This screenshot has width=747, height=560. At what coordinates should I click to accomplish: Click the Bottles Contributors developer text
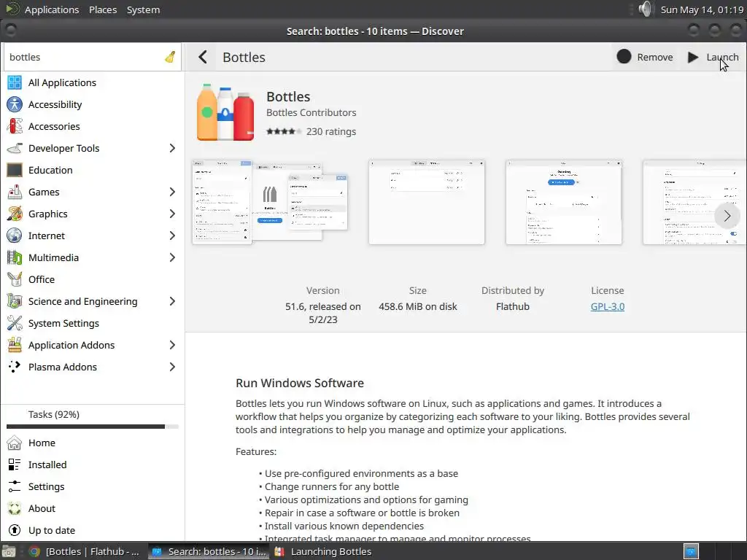311,112
